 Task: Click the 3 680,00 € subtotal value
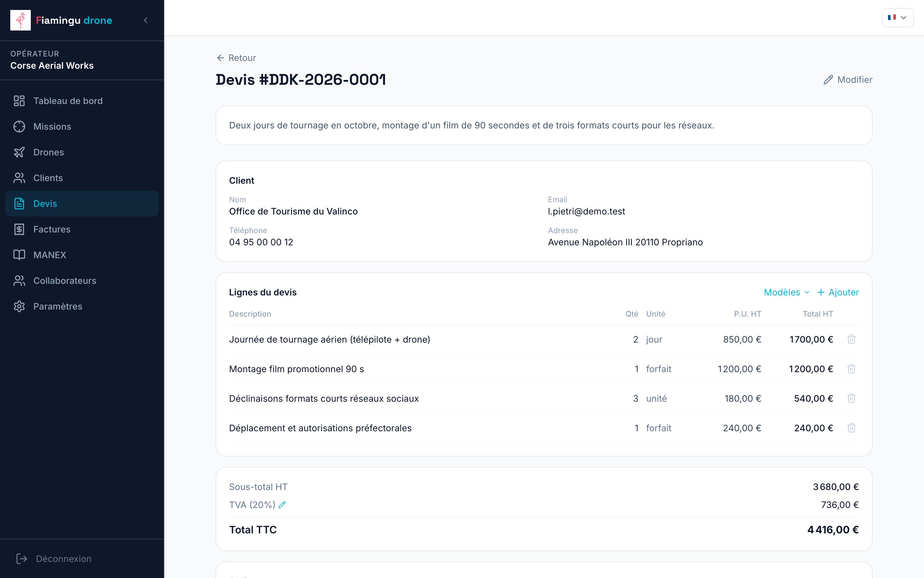836,487
